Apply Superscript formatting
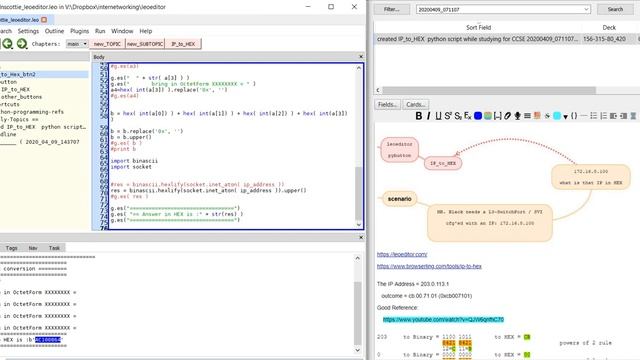This screenshot has height=360, width=640. pyautogui.click(x=448, y=116)
